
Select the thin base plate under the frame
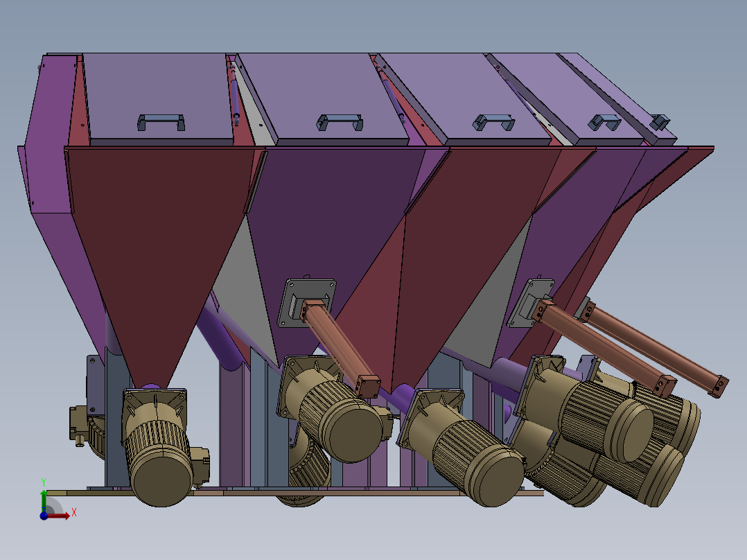pyautogui.click(x=295, y=493)
